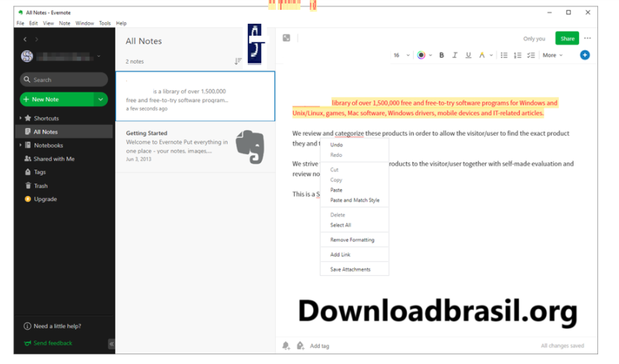Choose Paste in context menu
This screenshot has width=619, height=364.
coord(354,190)
